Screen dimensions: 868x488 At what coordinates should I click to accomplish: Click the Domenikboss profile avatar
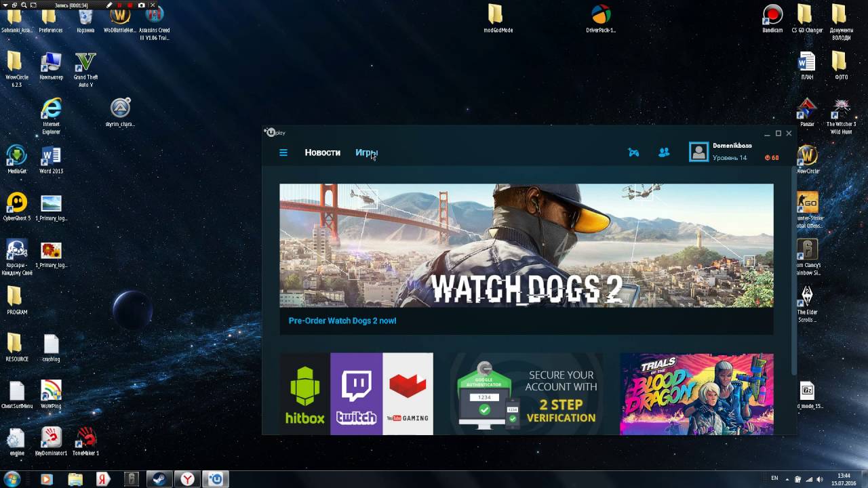pos(698,152)
